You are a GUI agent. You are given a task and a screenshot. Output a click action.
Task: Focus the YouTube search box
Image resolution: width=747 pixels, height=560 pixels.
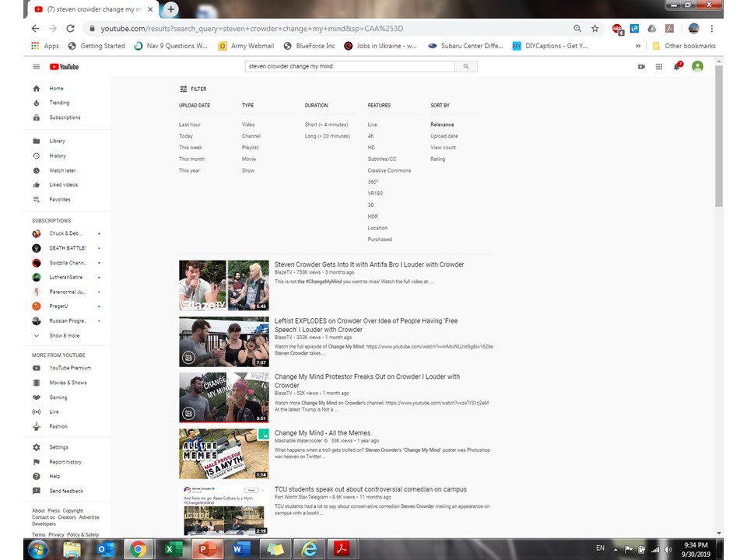[x=349, y=67]
